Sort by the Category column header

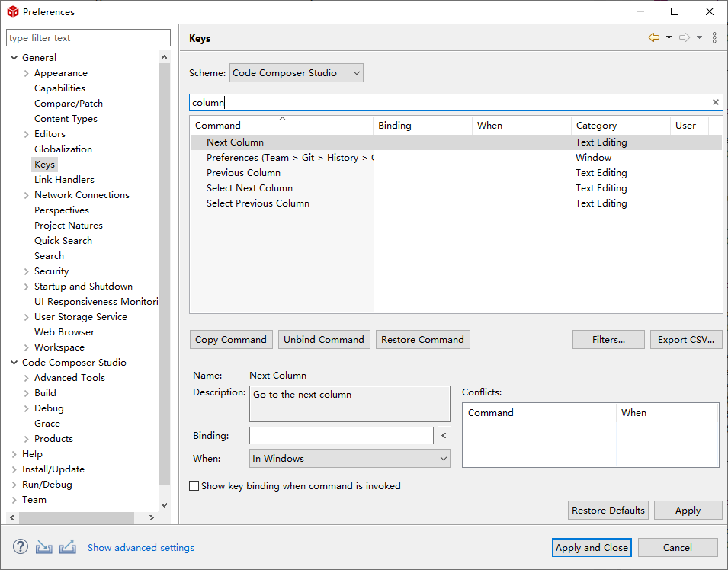596,126
